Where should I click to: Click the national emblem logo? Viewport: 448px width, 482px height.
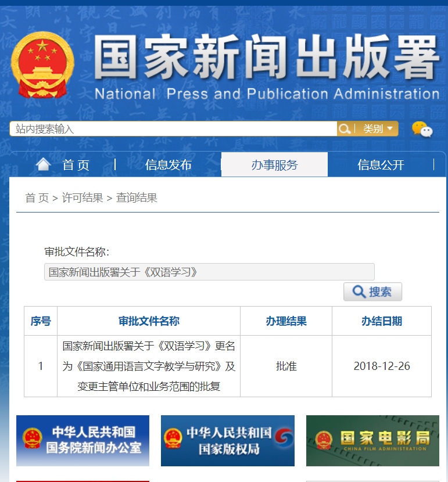click(42, 65)
